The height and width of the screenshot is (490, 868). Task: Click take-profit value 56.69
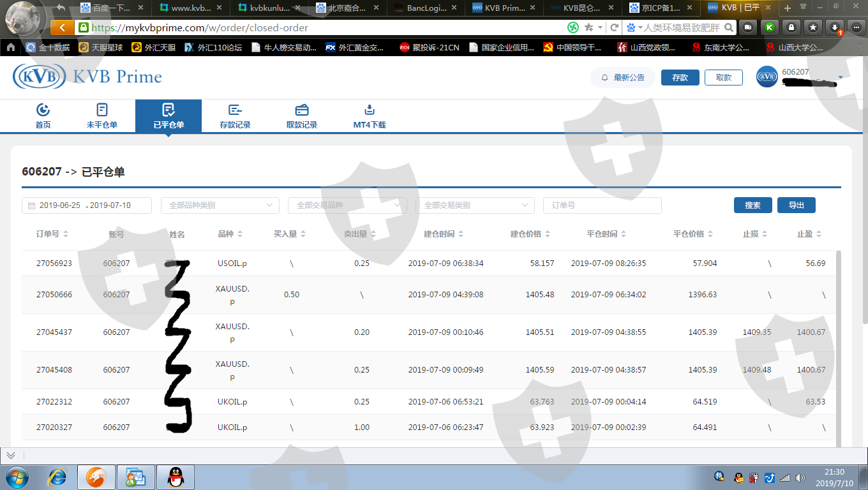pyautogui.click(x=816, y=264)
